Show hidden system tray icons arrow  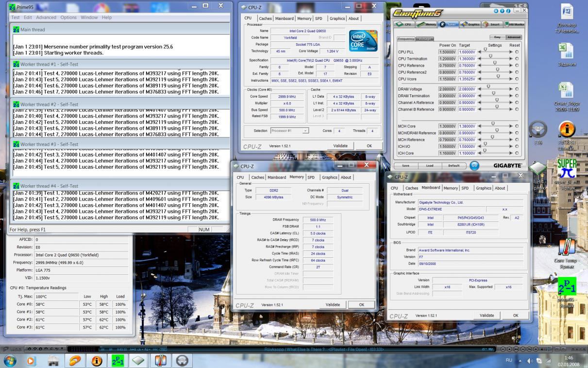click(521, 361)
